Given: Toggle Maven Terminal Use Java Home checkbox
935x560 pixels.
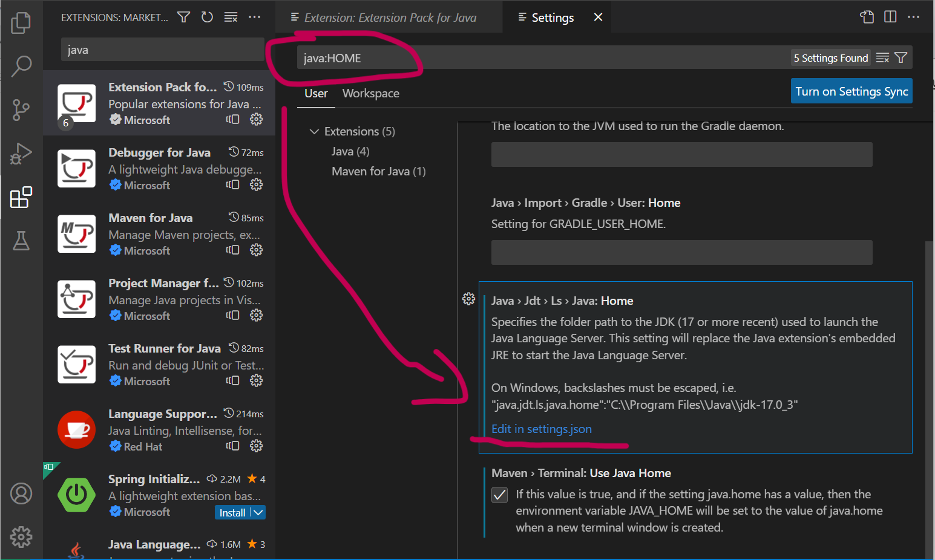Looking at the screenshot, I should point(499,495).
